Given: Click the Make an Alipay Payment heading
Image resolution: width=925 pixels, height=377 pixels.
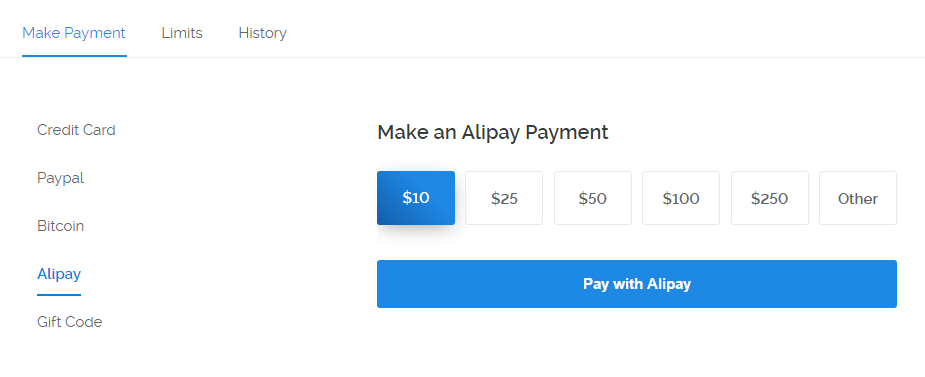Looking at the screenshot, I should (x=493, y=132).
